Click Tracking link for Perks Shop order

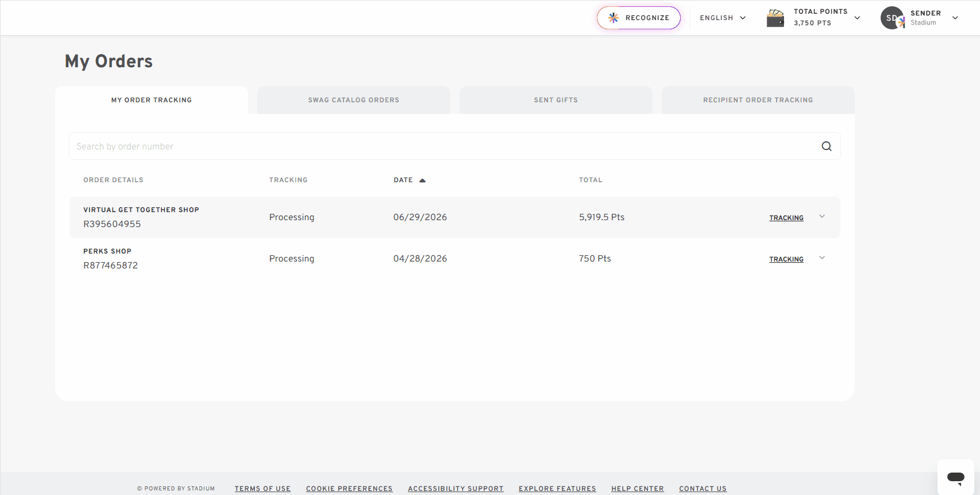pyautogui.click(x=786, y=259)
